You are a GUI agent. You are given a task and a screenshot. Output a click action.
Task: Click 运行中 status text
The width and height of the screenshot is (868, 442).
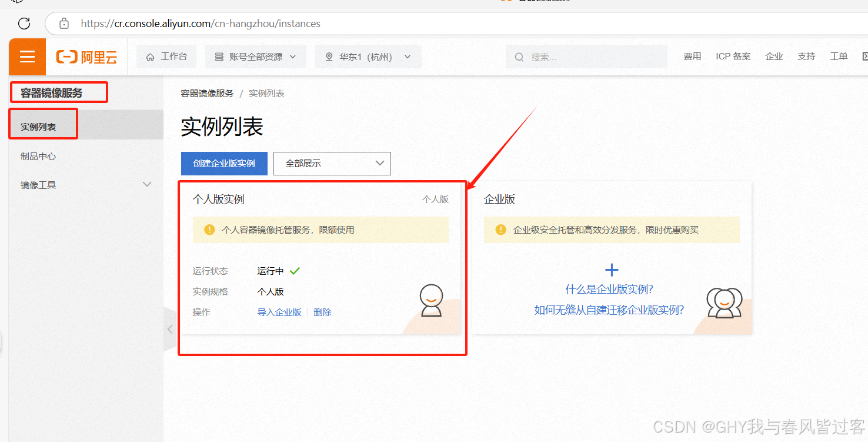271,271
